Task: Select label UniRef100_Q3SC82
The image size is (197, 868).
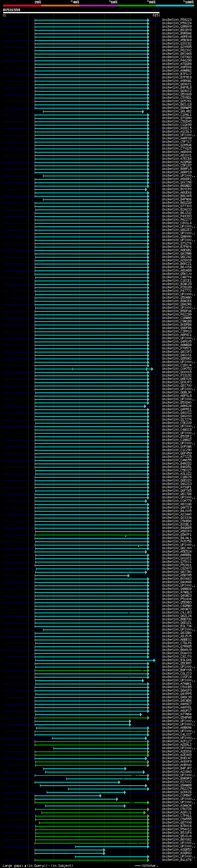Action: [177, 43]
